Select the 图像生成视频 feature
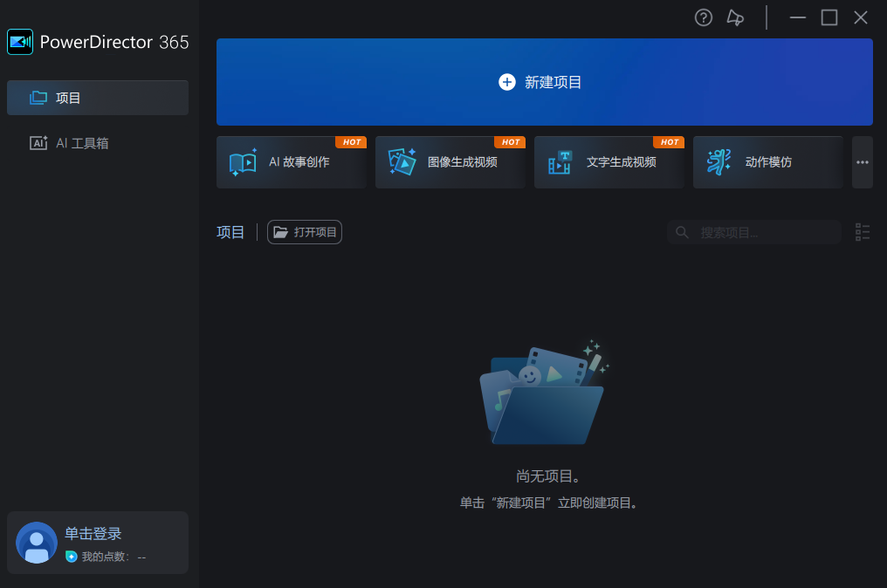This screenshot has height=588, width=887. point(450,162)
